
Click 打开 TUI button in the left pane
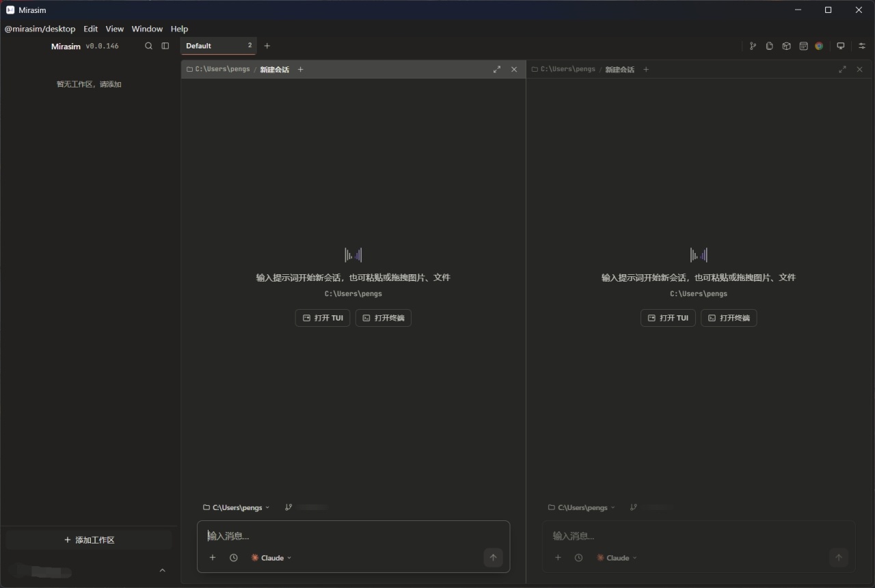tap(323, 318)
